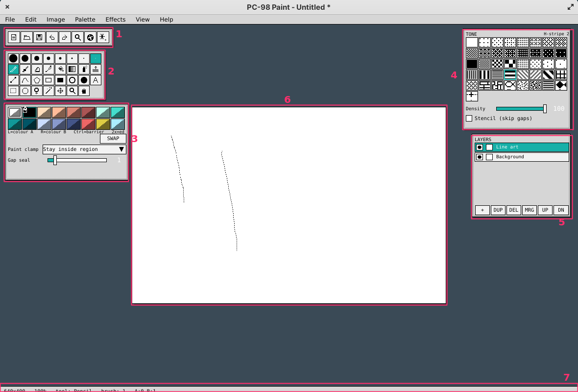
Task: Toggle visibility of the Background layer
Action: coord(479,157)
